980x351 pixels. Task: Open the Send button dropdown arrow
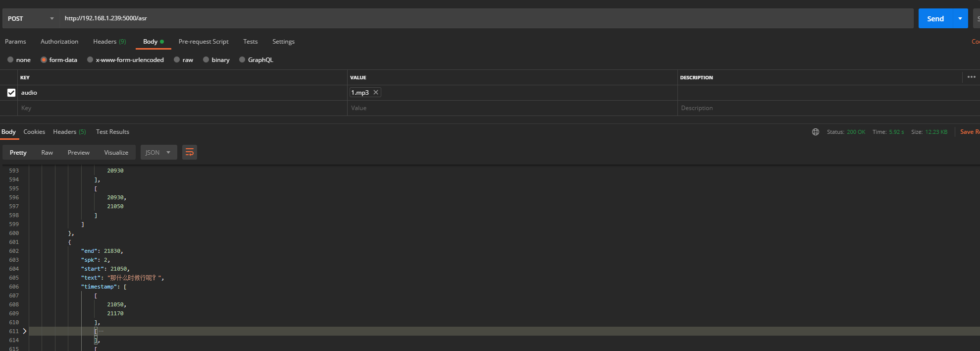tap(960, 18)
